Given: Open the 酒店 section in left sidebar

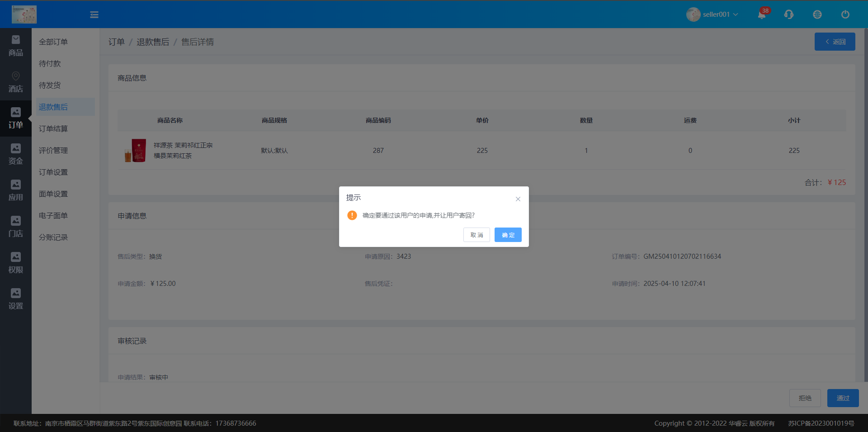Looking at the screenshot, I should coord(16,82).
